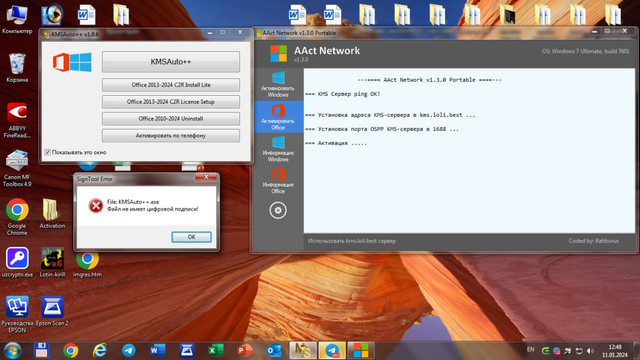This screenshot has height=360, width=640.
Task: Uncheck the show-this-window checkbox
Action: [x=47, y=152]
